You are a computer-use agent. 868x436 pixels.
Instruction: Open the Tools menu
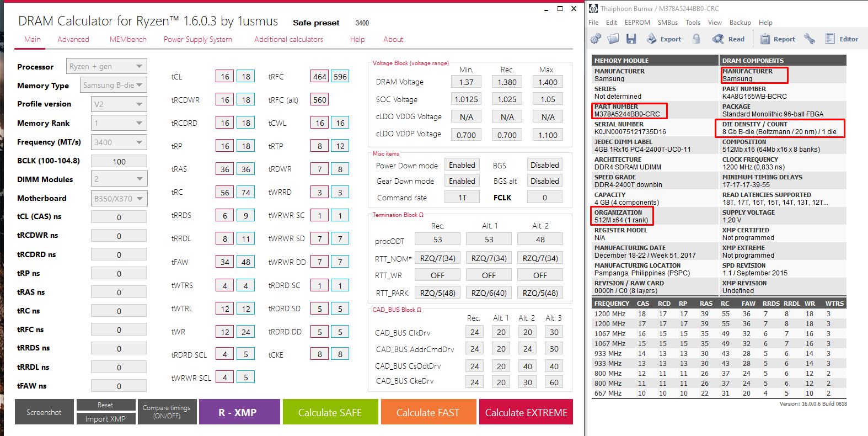693,23
